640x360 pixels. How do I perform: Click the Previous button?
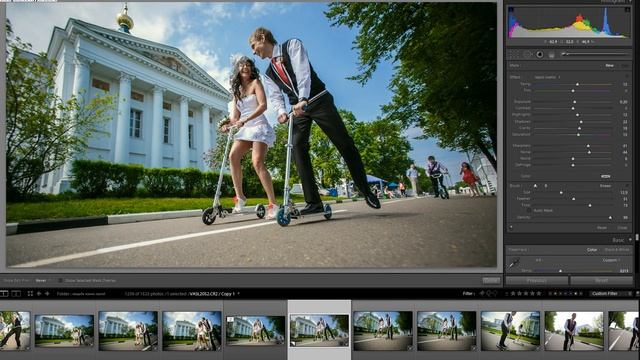tap(536, 281)
